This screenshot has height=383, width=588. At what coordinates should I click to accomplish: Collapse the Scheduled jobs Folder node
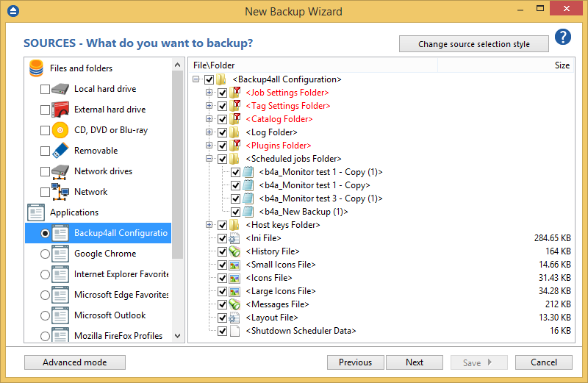[x=209, y=159]
